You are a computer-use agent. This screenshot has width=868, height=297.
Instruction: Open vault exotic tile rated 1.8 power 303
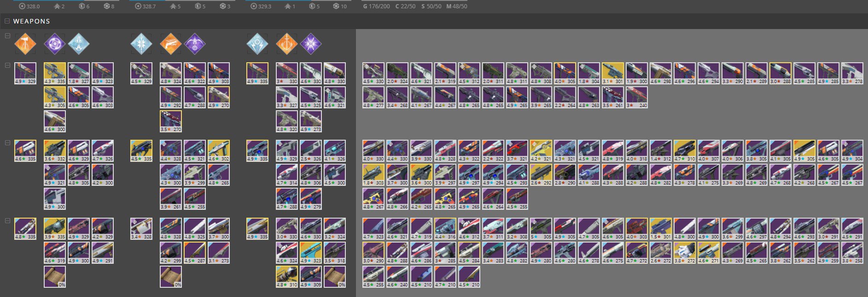(x=373, y=175)
